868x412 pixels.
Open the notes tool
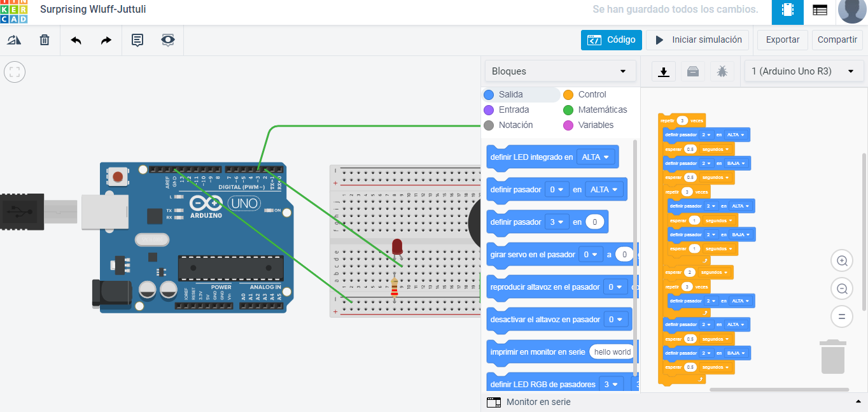(x=137, y=40)
